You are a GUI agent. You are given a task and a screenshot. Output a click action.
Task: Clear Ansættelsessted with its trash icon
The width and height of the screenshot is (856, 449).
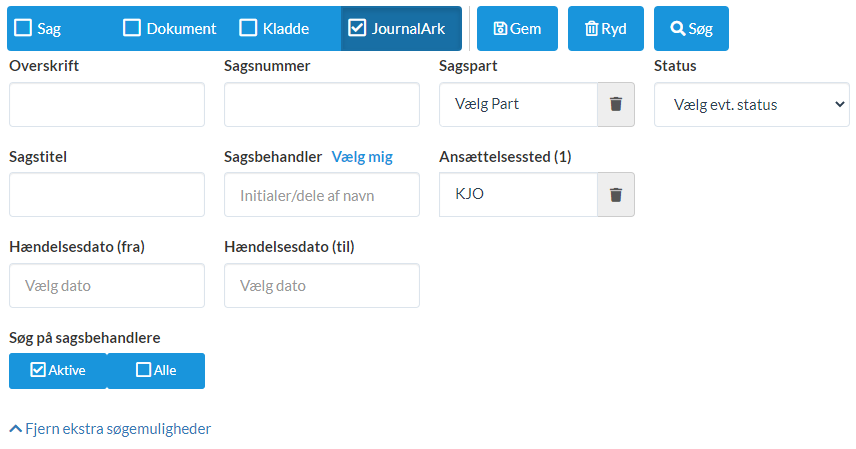616,194
